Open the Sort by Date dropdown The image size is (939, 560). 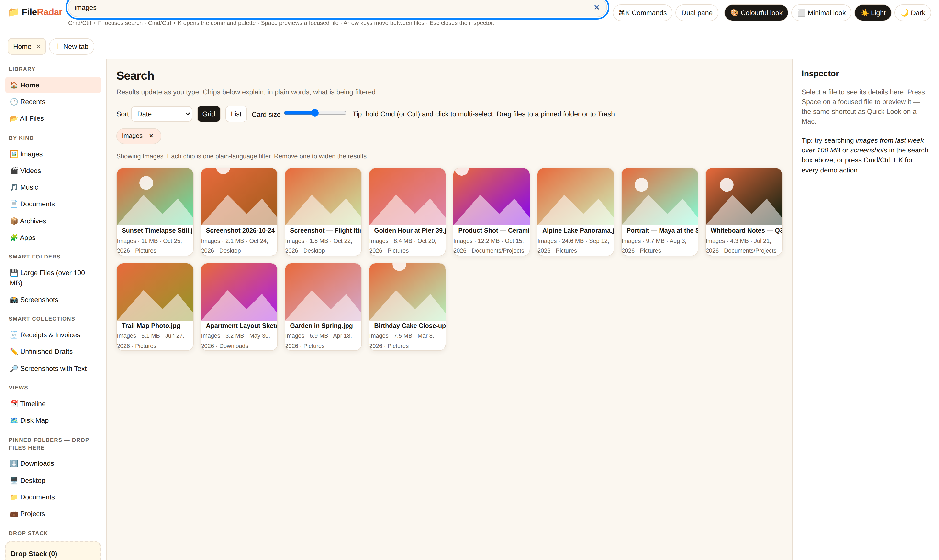pos(162,114)
